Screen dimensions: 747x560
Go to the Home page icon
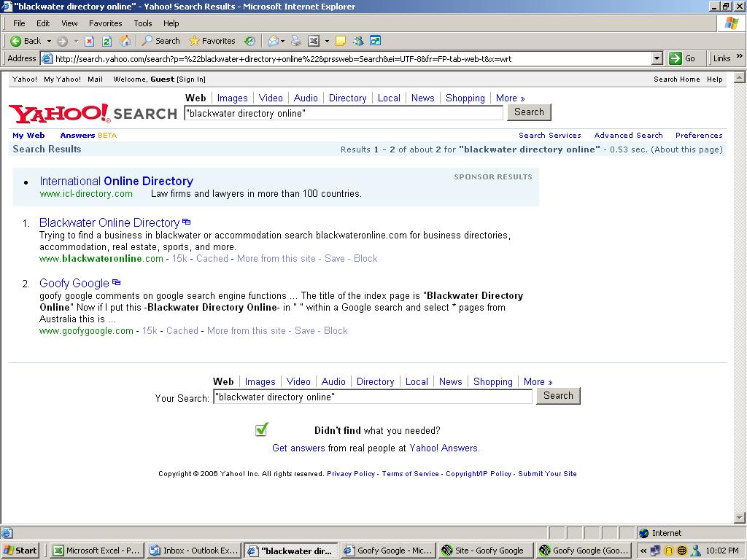(125, 41)
